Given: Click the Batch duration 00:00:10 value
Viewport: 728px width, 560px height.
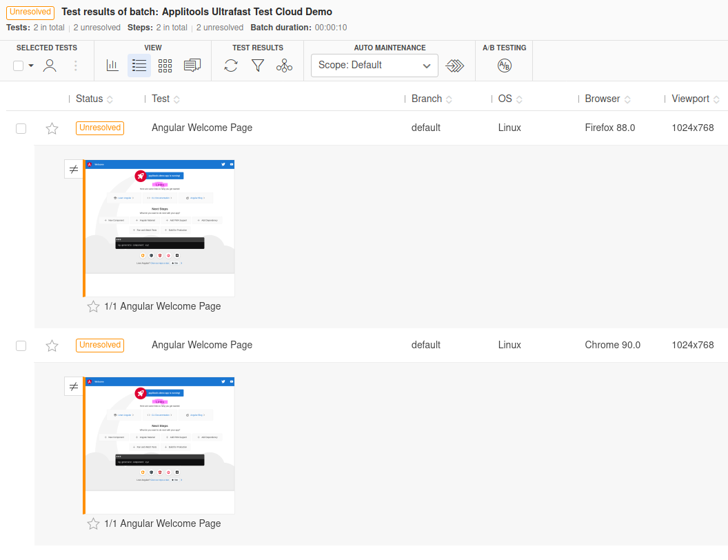Looking at the screenshot, I should click(x=331, y=28).
